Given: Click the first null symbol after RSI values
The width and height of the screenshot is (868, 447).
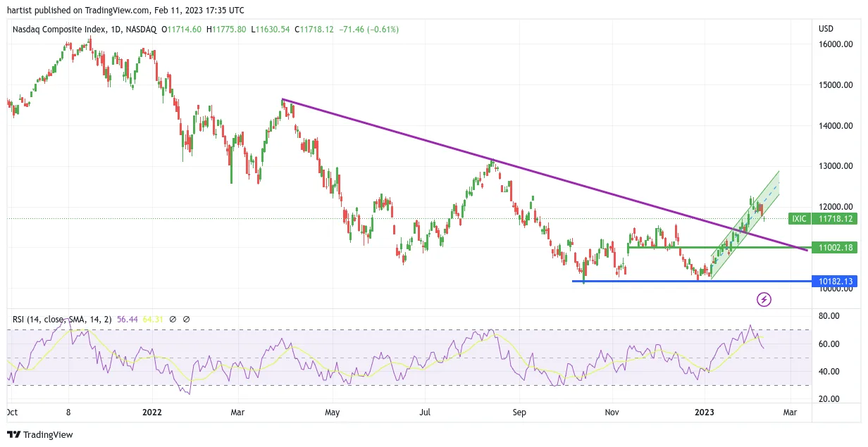Looking at the screenshot, I should [x=173, y=319].
